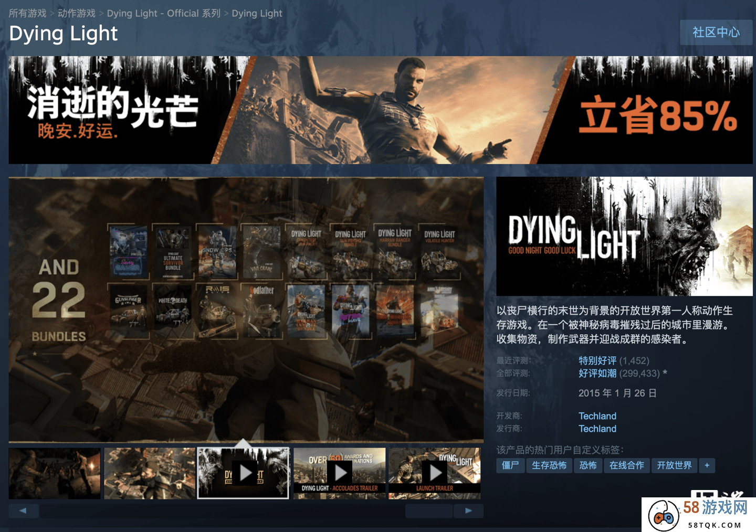This screenshot has height=532, width=756.
Task: Open the 社区中心 button
Action: [x=716, y=33]
